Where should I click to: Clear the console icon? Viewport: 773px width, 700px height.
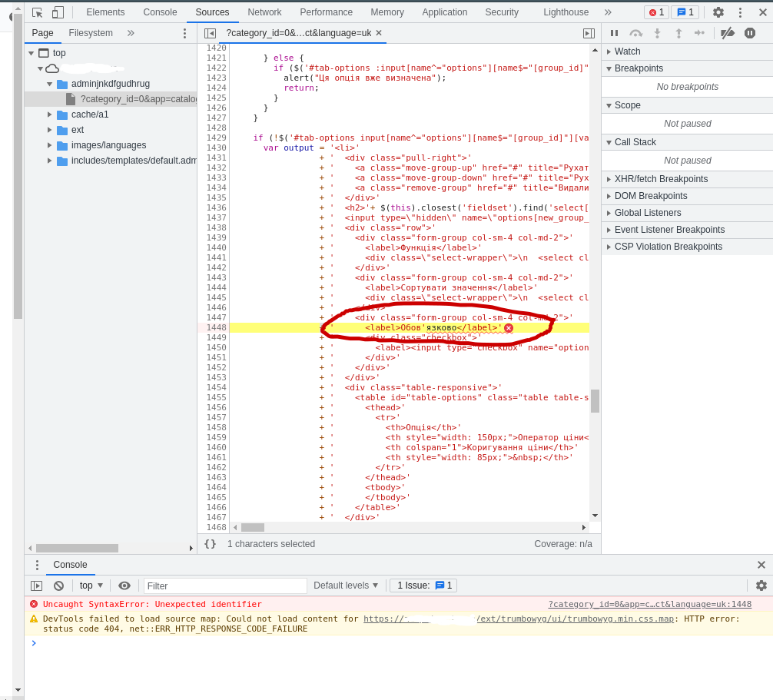(x=58, y=586)
